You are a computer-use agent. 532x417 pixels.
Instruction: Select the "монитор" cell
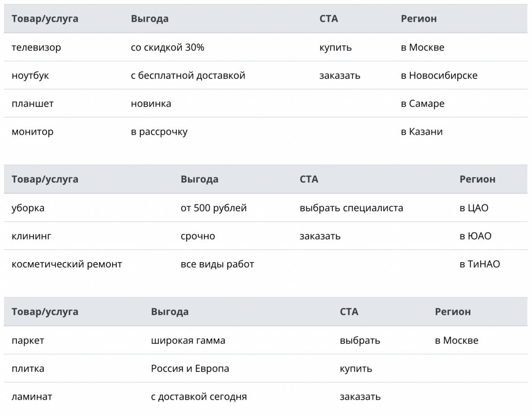pyautogui.click(x=33, y=132)
